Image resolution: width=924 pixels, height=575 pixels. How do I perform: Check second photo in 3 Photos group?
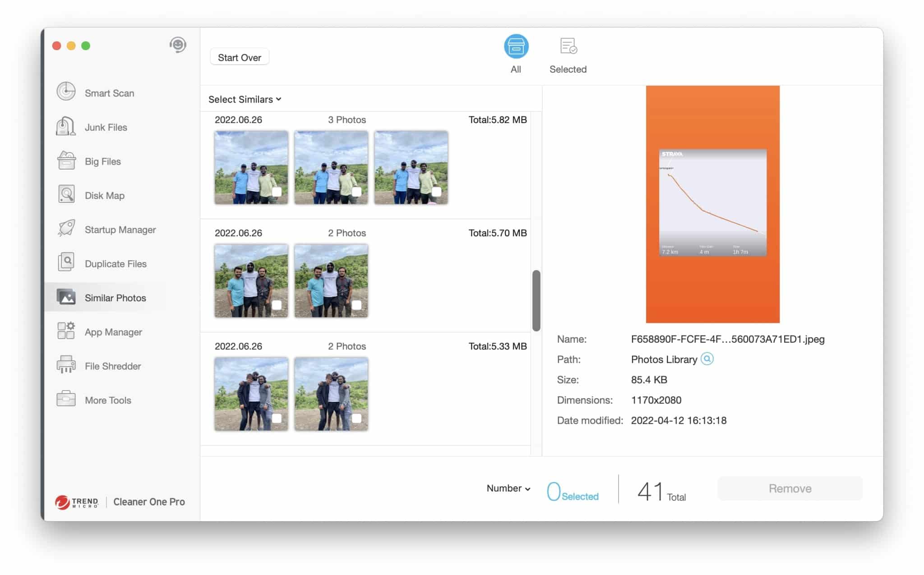coord(356,192)
